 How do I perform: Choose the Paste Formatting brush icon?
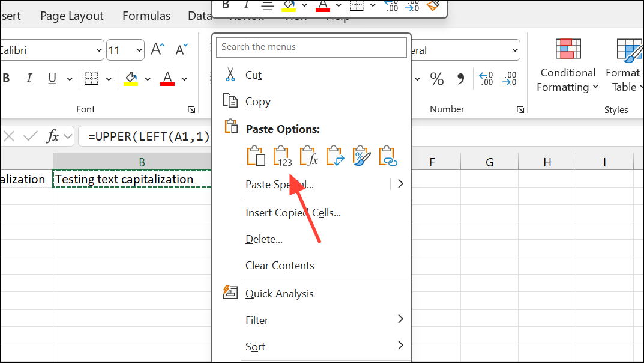click(x=362, y=156)
